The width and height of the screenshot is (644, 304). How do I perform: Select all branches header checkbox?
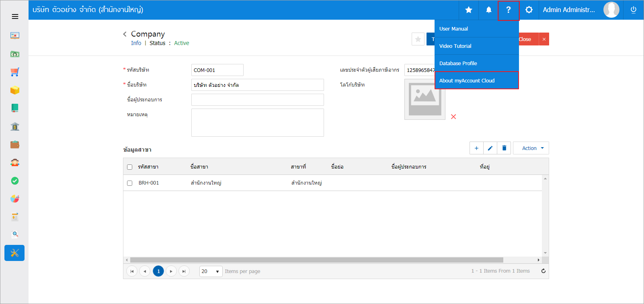point(129,167)
